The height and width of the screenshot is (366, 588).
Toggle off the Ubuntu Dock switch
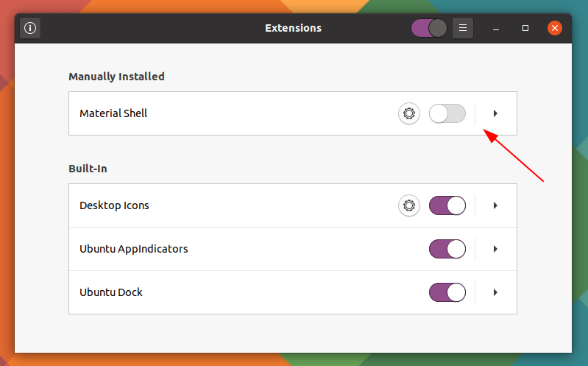point(447,292)
